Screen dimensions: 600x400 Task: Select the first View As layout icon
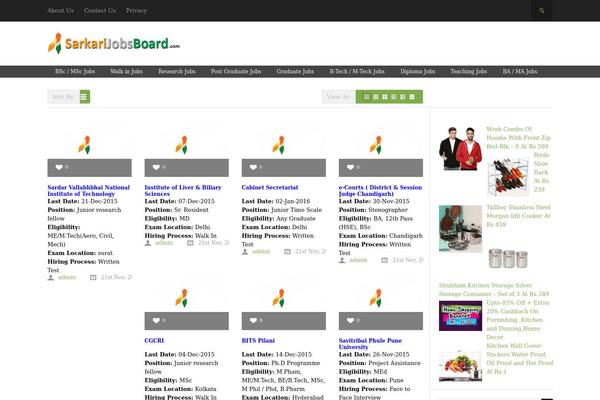click(x=366, y=97)
